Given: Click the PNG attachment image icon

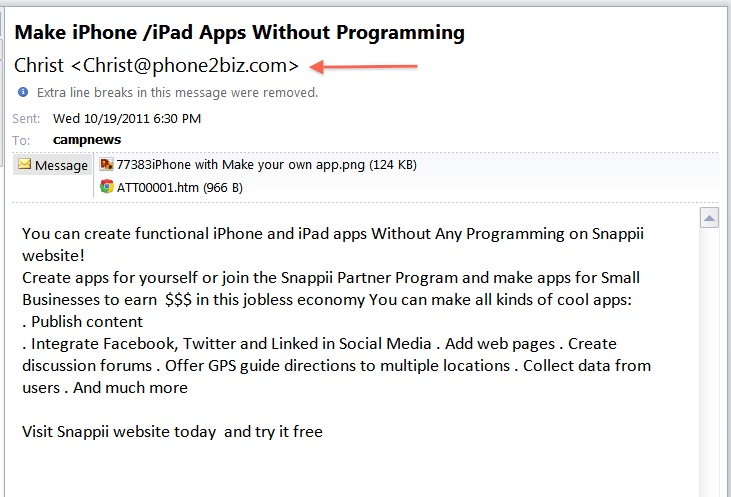Looking at the screenshot, I should pyautogui.click(x=107, y=164).
